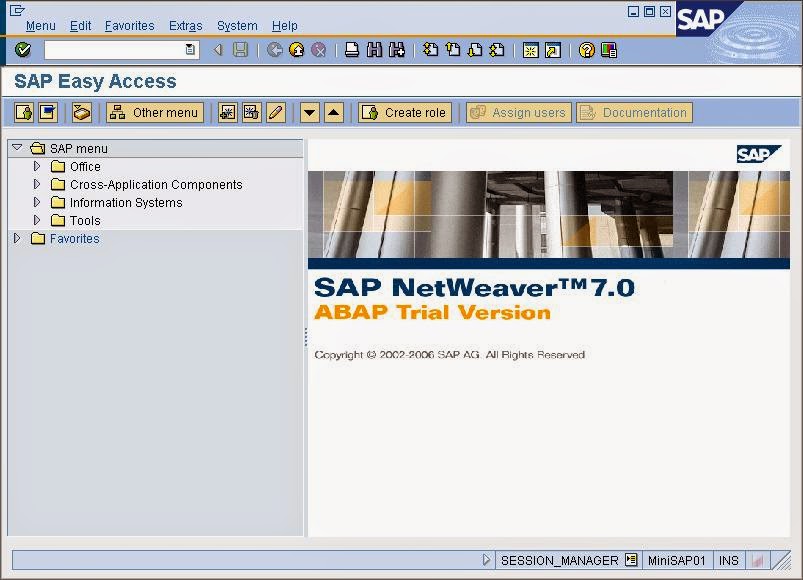Open the Favorites menu in the menu bar
Viewport: 803px width, 580px height.
point(130,26)
